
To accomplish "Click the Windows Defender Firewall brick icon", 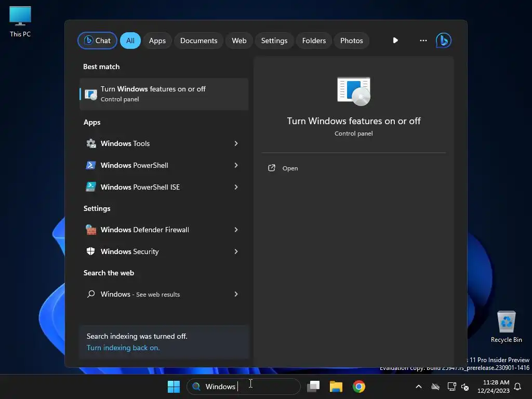I will [90, 230].
